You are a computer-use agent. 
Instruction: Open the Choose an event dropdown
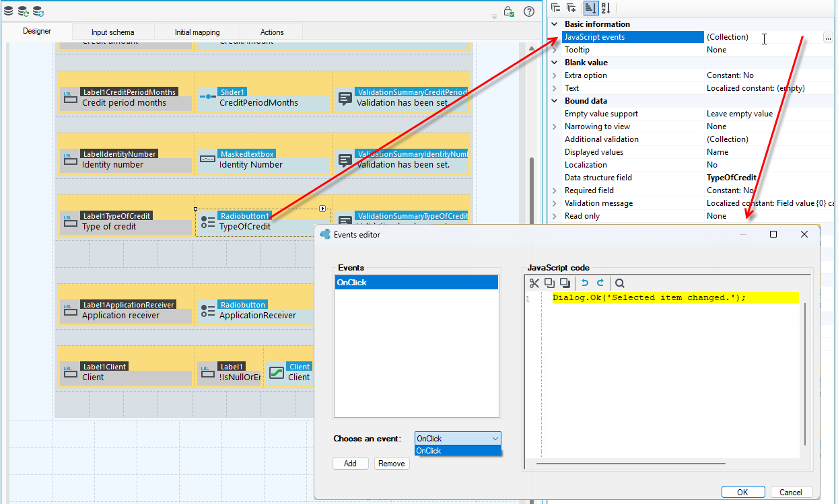pos(458,438)
